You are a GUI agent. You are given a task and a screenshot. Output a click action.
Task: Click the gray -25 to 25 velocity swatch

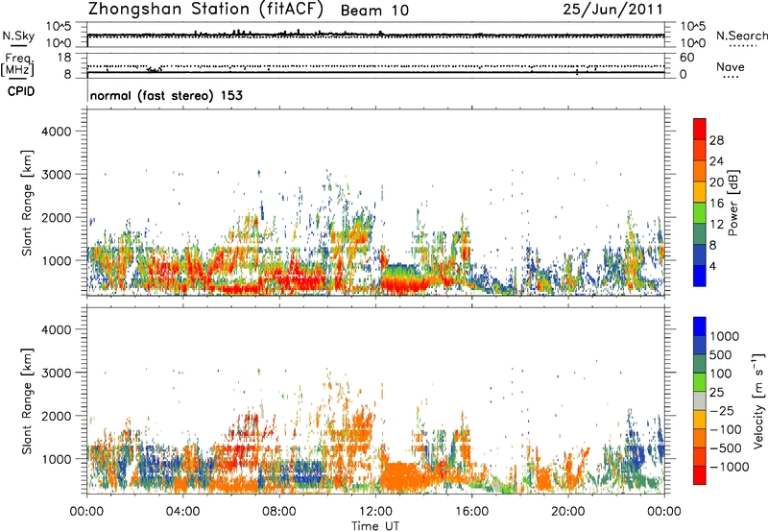tap(700, 400)
